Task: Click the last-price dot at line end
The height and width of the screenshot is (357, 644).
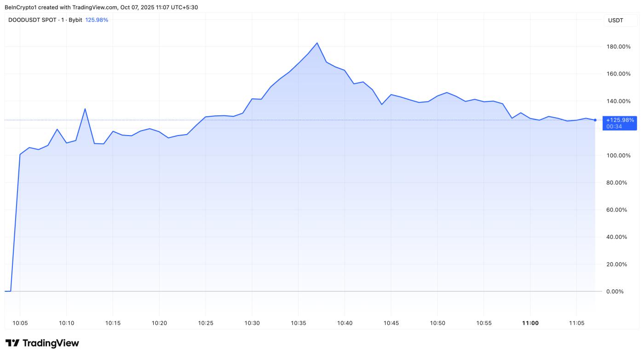Action: [595, 120]
